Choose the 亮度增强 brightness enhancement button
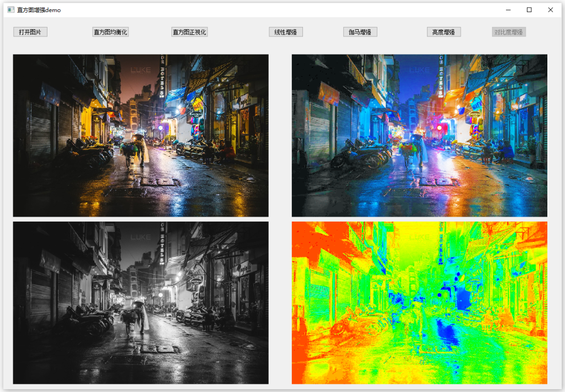 click(444, 32)
